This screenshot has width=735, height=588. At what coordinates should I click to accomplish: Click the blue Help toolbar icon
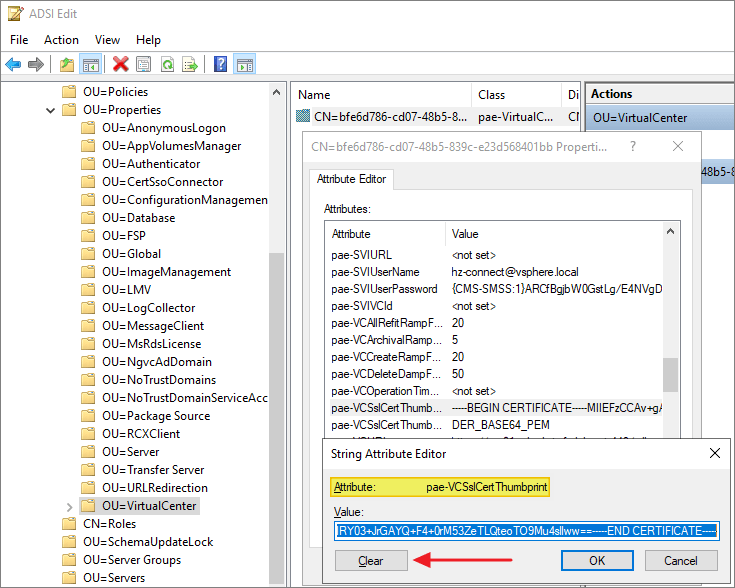coord(221,64)
